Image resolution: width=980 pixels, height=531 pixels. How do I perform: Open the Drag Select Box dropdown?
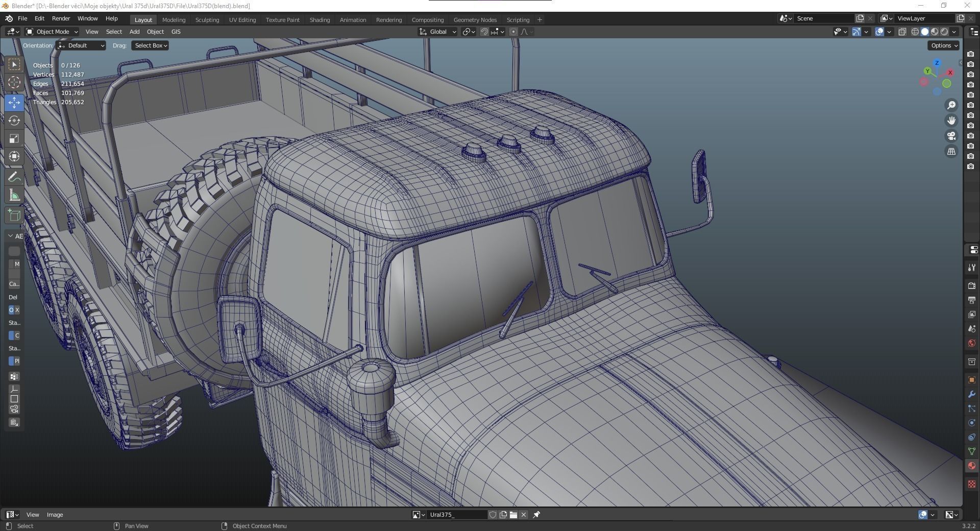[151, 45]
